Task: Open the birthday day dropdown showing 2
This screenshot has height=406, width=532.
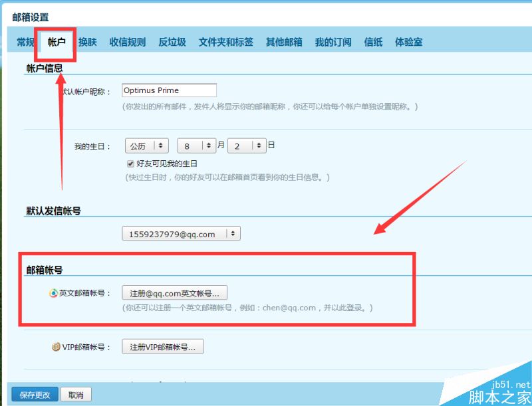Action: pos(247,146)
